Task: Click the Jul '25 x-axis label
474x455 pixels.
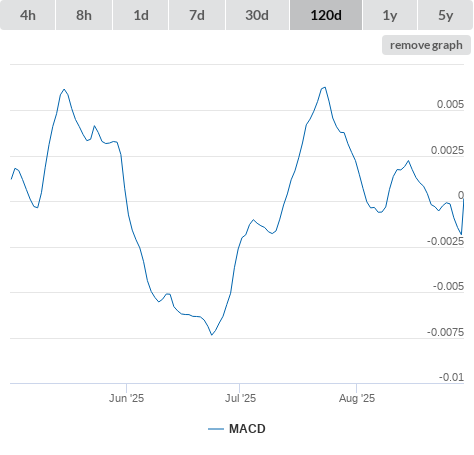Action: pos(240,398)
